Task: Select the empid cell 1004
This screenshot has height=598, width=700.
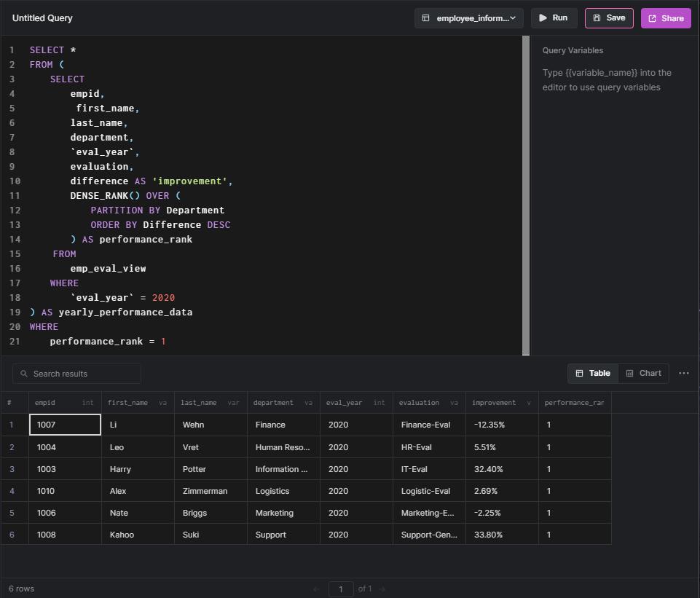Action: coord(65,447)
